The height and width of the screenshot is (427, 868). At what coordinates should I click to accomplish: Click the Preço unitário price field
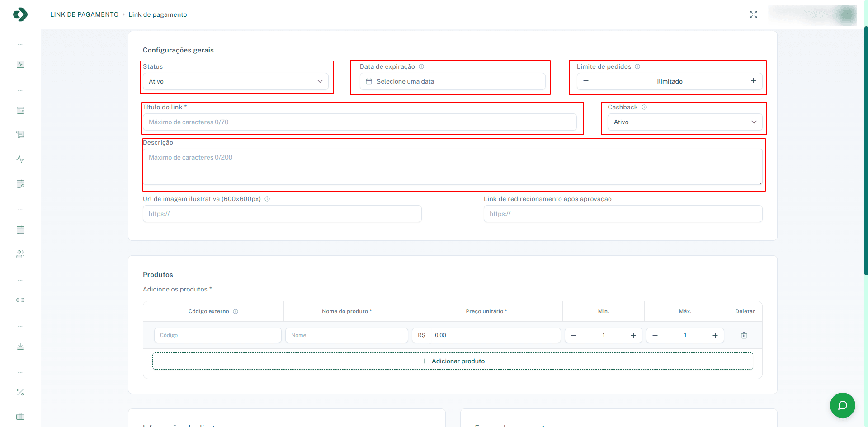coord(495,335)
